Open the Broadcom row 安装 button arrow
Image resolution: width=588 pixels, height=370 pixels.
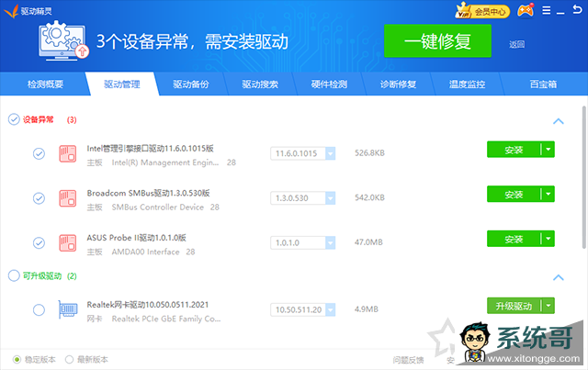[548, 195]
